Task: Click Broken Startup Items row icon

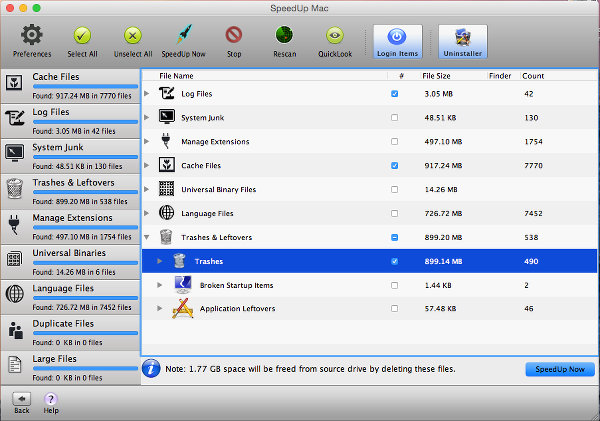Action: 183,285
